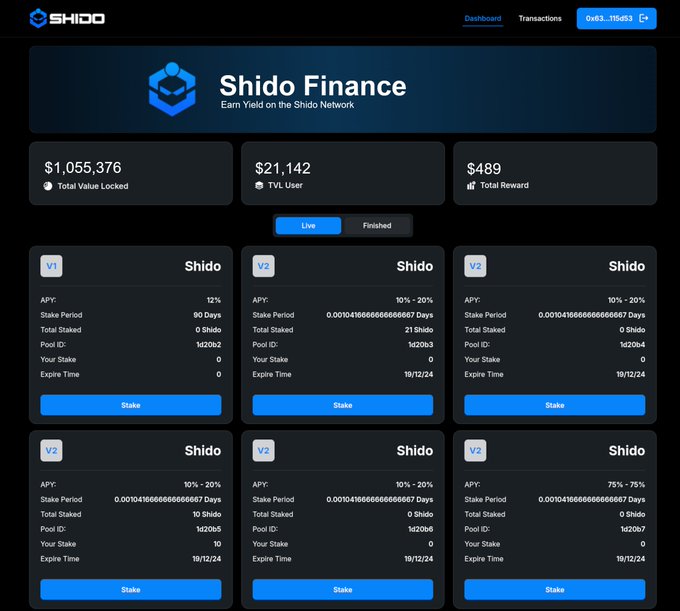Click the $489 Total Reward amount
This screenshot has width=680, height=611.
[484, 169]
